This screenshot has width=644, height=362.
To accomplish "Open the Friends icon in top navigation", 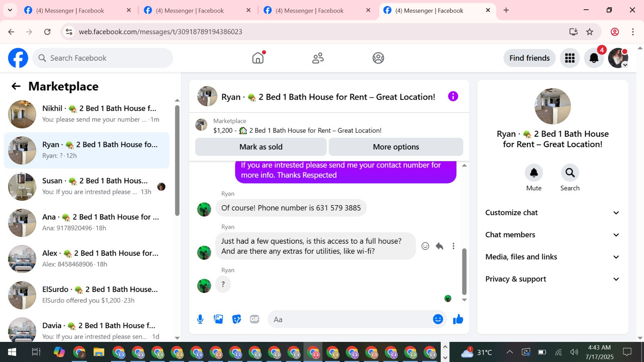I will (x=318, y=58).
